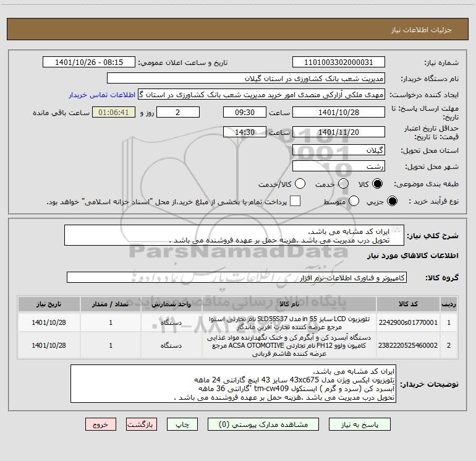This screenshot has width=476, height=461.
Task: Click the price validity date 1401/11/20 field
Action: click(x=339, y=132)
